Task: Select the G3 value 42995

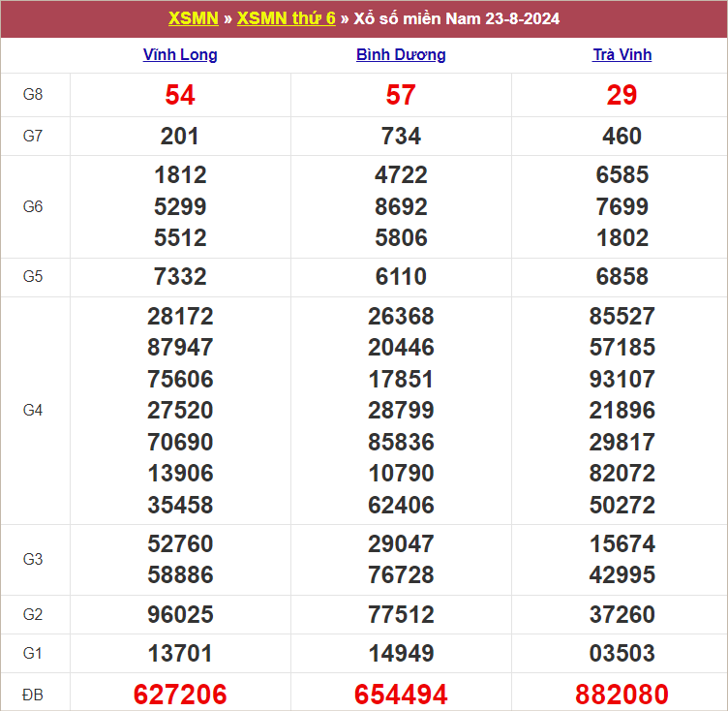Action: point(622,574)
